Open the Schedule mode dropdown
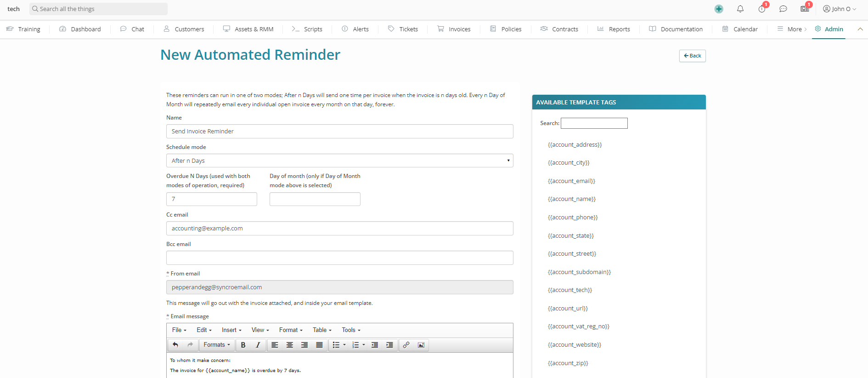Screen dimensions: 868x378 tap(339, 160)
